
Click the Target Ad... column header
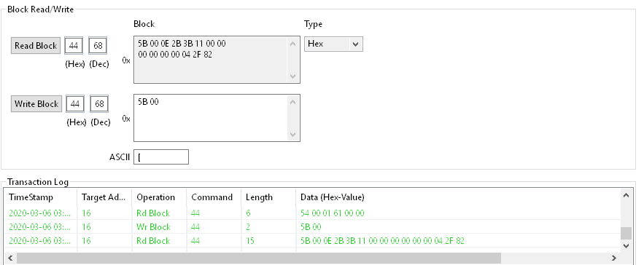[104, 197]
